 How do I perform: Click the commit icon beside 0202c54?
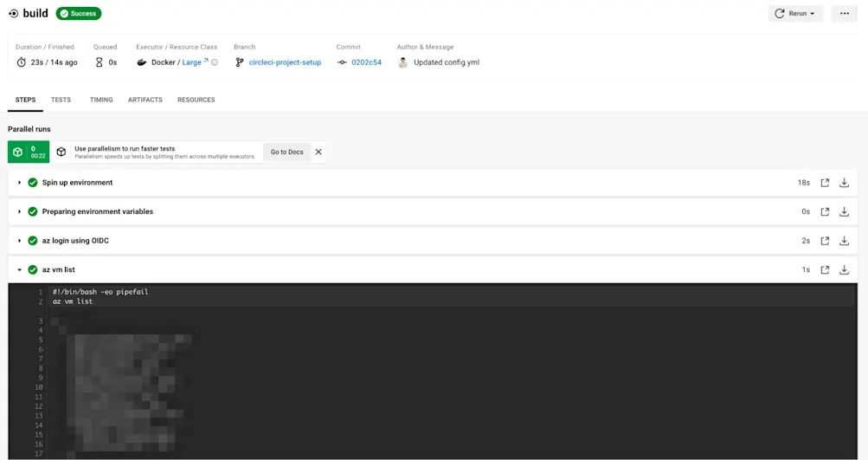pyautogui.click(x=342, y=62)
